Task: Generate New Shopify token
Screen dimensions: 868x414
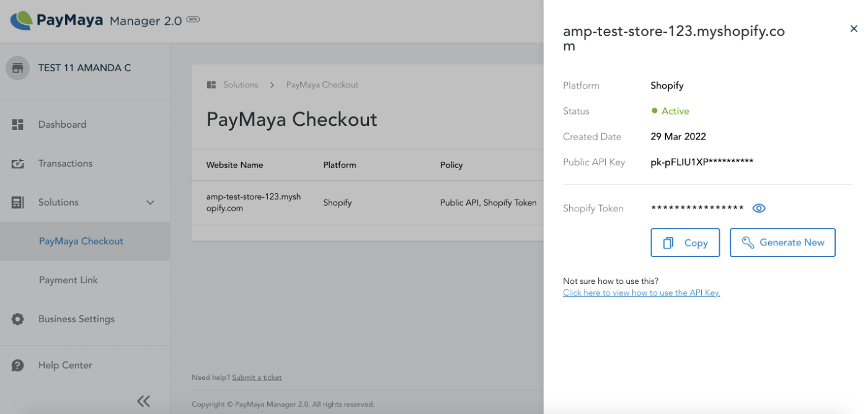Action: 782,242
